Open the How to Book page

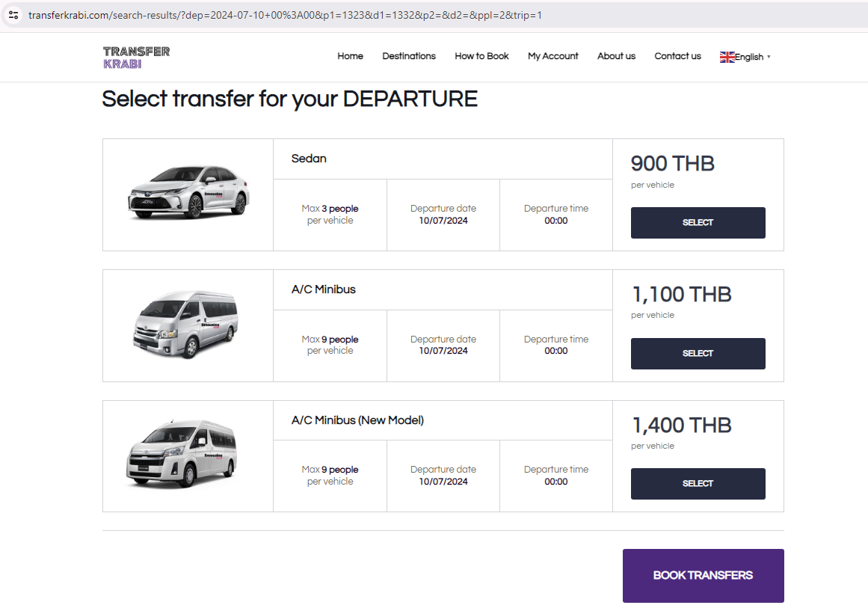(x=481, y=56)
